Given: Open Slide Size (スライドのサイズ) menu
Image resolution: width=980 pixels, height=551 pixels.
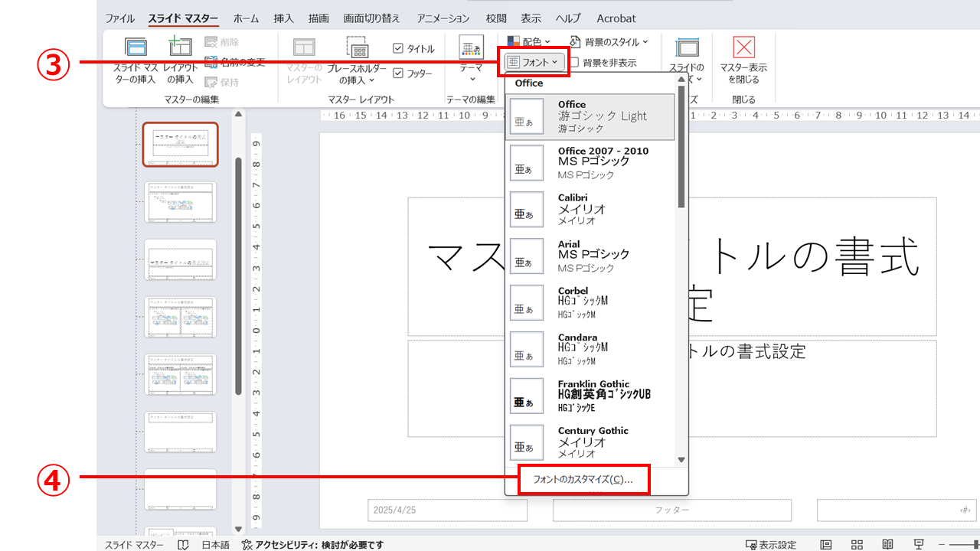Looking at the screenshot, I should (x=687, y=60).
